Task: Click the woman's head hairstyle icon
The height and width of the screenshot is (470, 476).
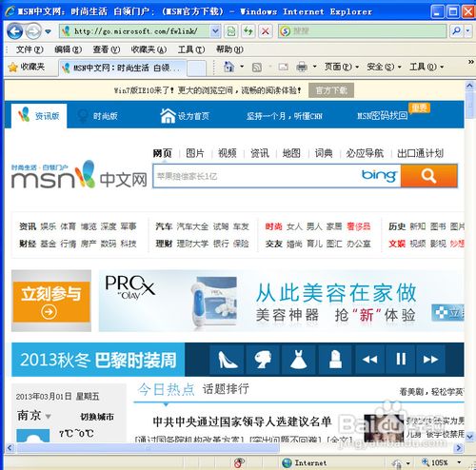Action: (263, 360)
